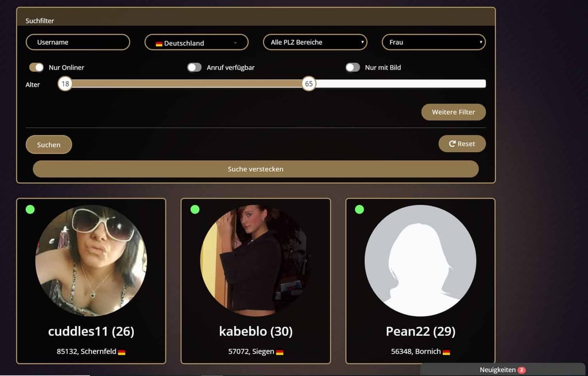Click the circular arrow icon in Reset
This screenshot has width=588, height=376.
click(x=452, y=144)
